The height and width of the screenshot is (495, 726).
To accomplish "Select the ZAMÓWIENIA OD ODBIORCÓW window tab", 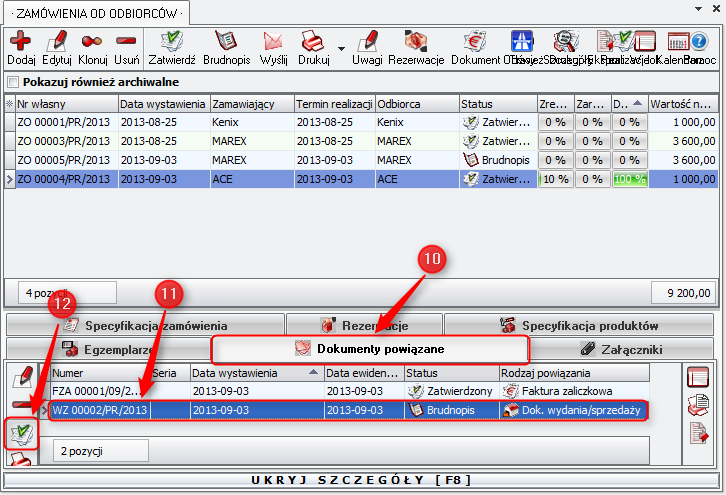I will [x=96, y=14].
